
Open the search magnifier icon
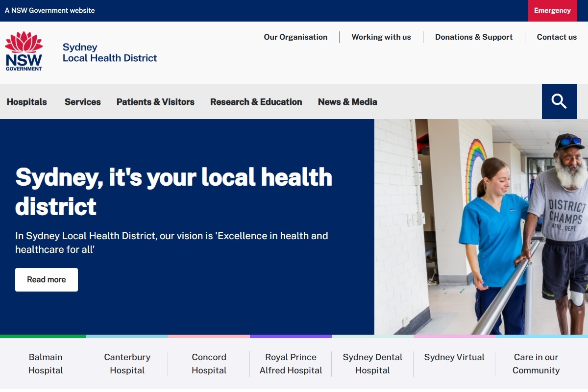point(559,101)
